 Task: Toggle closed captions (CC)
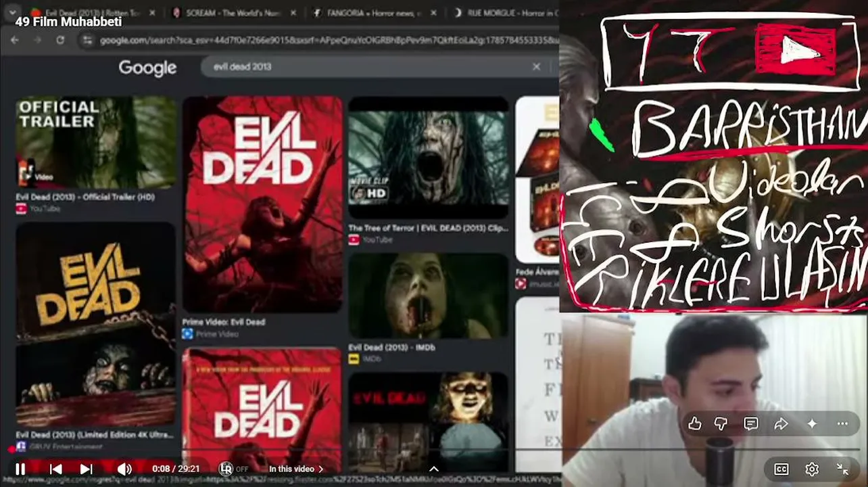[x=781, y=469]
